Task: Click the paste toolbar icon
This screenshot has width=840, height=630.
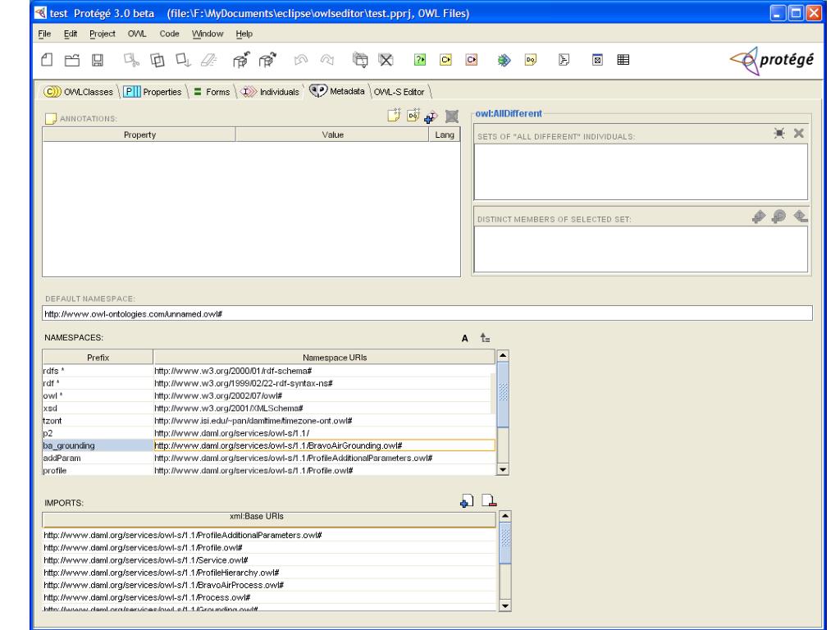Action: tap(183, 59)
